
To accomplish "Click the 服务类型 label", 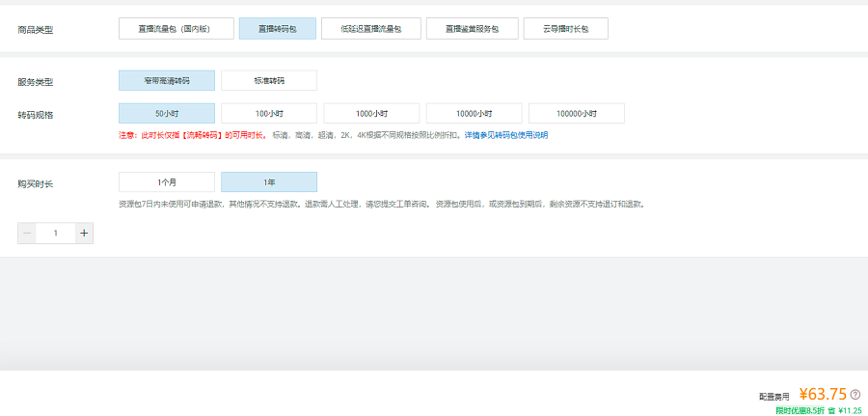I will 36,83.
